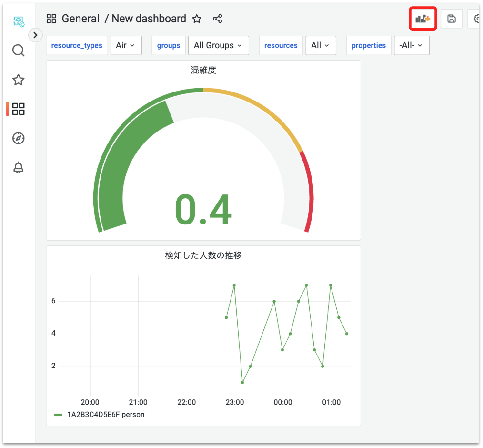Click the New dashboard title
Image resolution: width=483 pixels, height=448 pixels.
pyautogui.click(x=149, y=19)
